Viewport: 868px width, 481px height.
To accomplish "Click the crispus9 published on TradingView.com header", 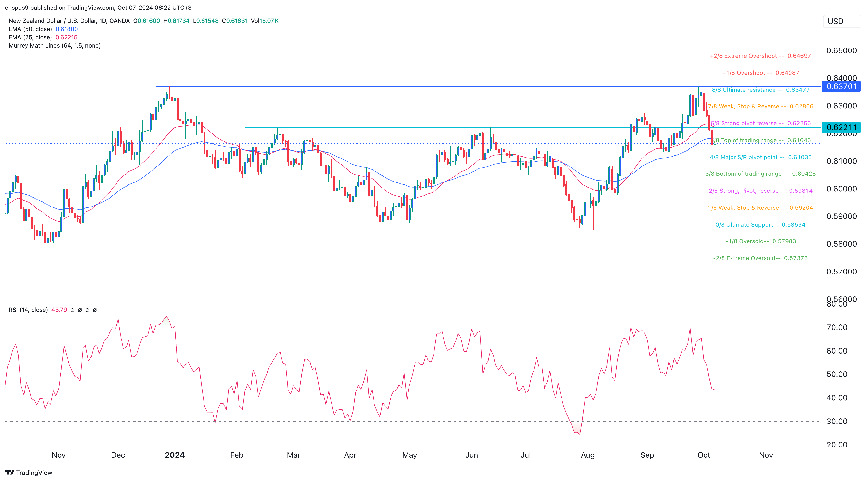I will click(98, 8).
